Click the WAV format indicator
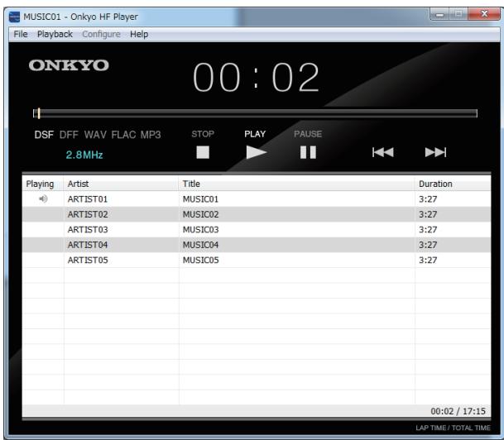Viewport: 504px width, 440px height. click(95, 135)
